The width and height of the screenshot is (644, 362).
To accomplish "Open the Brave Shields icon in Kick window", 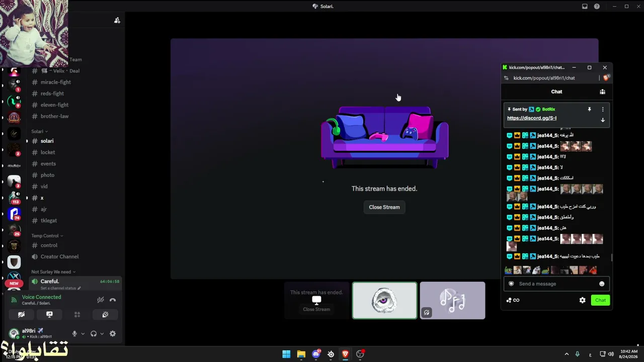I will click(x=606, y=78).
